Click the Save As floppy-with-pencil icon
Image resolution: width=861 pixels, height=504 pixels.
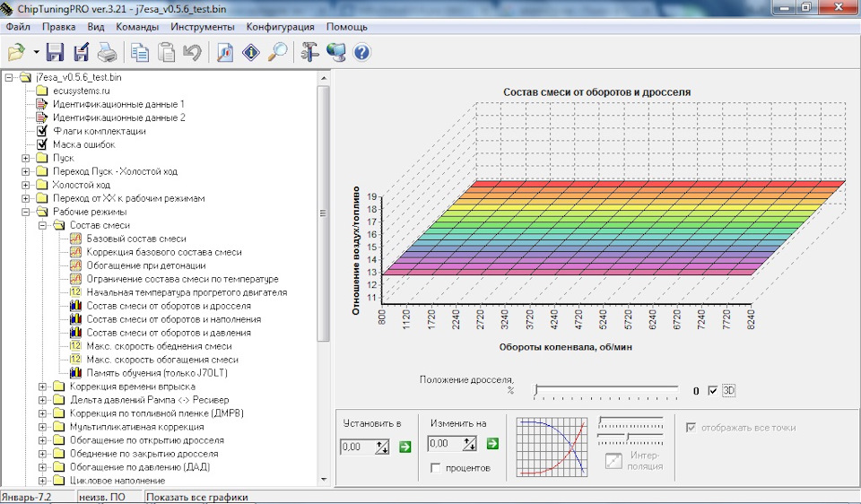pos(82,52)
